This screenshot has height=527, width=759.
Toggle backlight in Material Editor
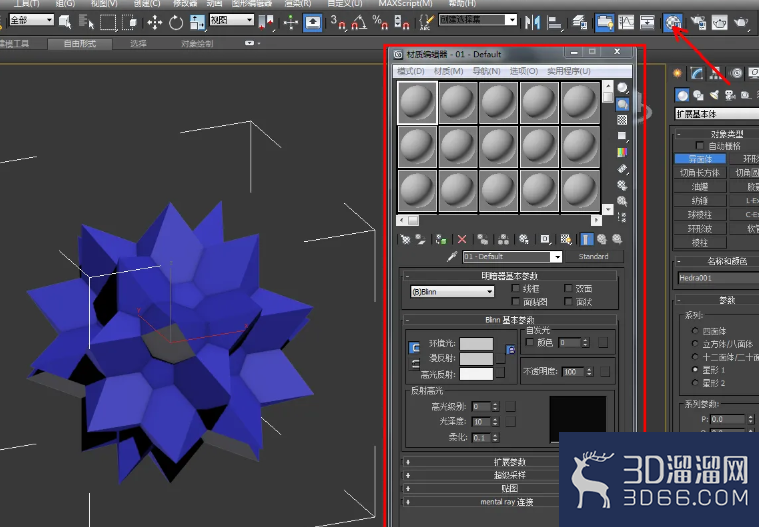622,104
